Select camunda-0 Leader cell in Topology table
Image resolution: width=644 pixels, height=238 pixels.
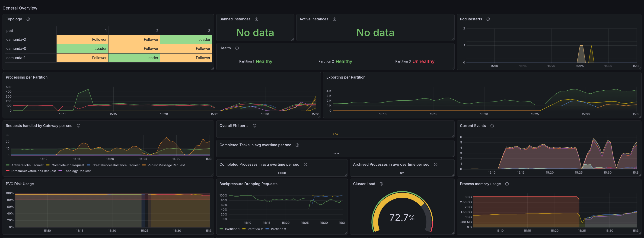click(82, 49)
